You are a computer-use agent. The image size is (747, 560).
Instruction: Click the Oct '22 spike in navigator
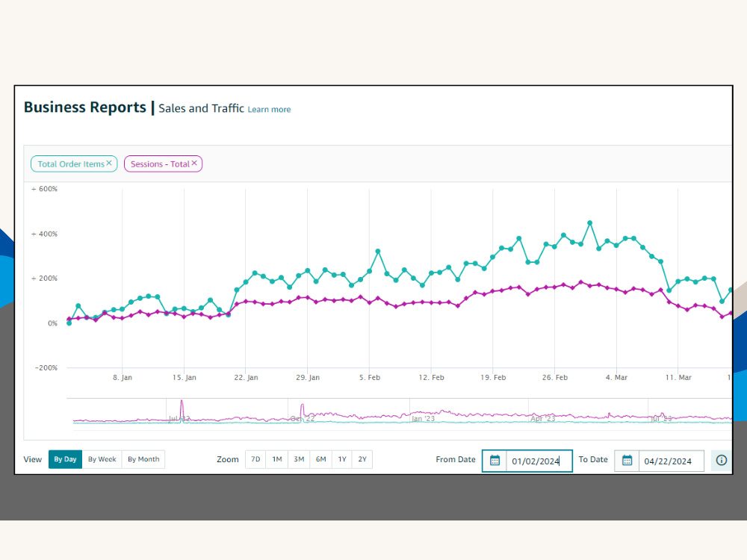coord(302,411)
